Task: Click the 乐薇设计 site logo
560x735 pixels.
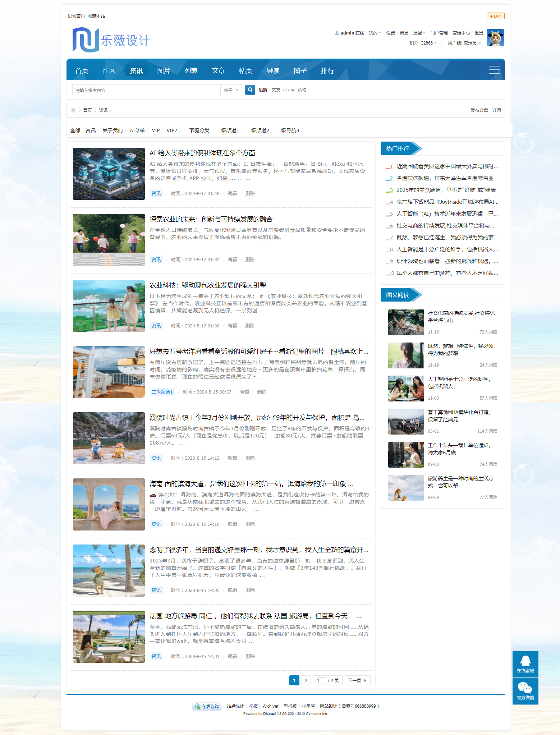Action: tap(111, 40)
